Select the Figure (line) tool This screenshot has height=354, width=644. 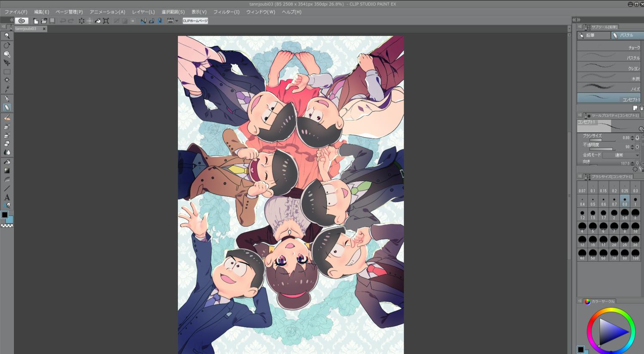pyautogui.click(x=7, y=189)
